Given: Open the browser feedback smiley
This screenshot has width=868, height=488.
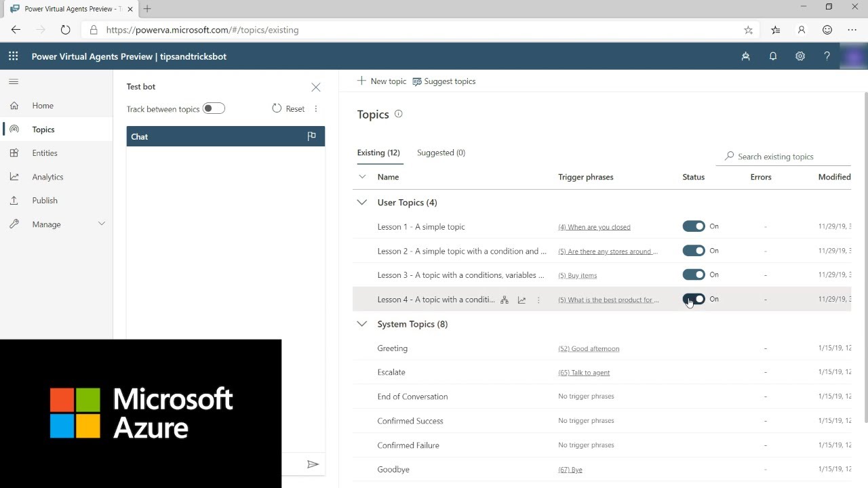Looking at the screenshot, I should (x=827, y=30).
